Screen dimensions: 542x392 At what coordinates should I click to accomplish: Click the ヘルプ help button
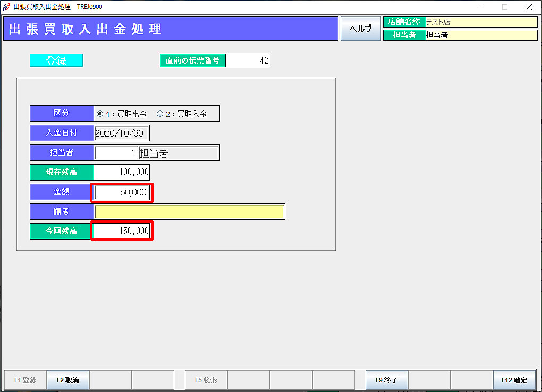coord(360,29)
